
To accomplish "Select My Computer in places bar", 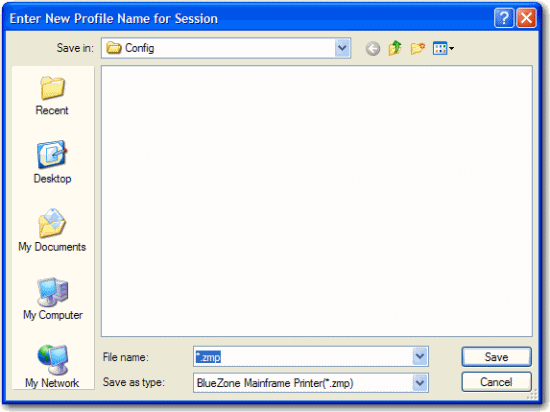I will (53, 299).
